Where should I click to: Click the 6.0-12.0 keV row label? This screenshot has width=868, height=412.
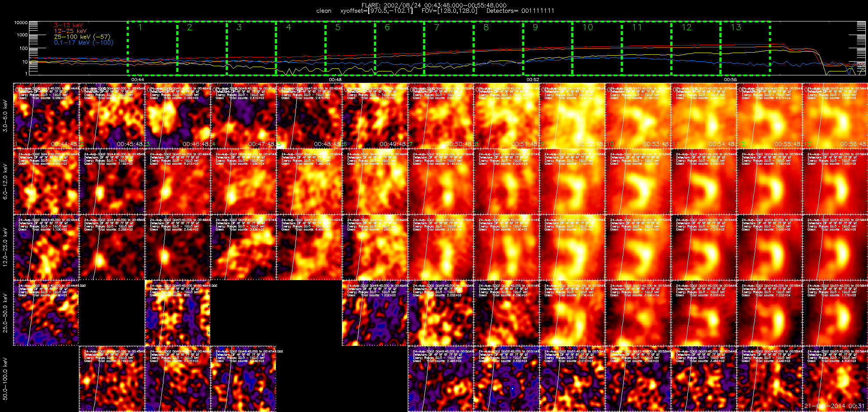click(5, 181)
